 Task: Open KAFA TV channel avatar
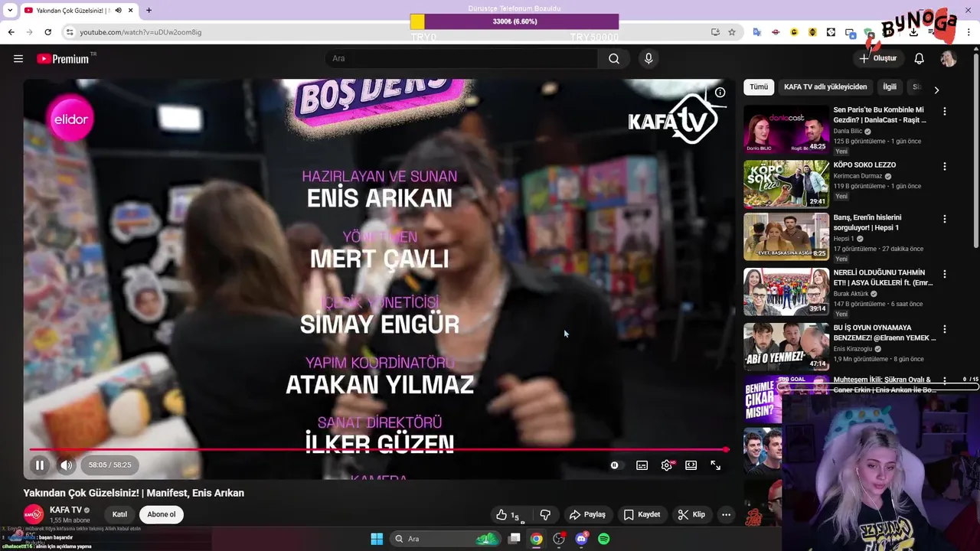tap(34, 514)
